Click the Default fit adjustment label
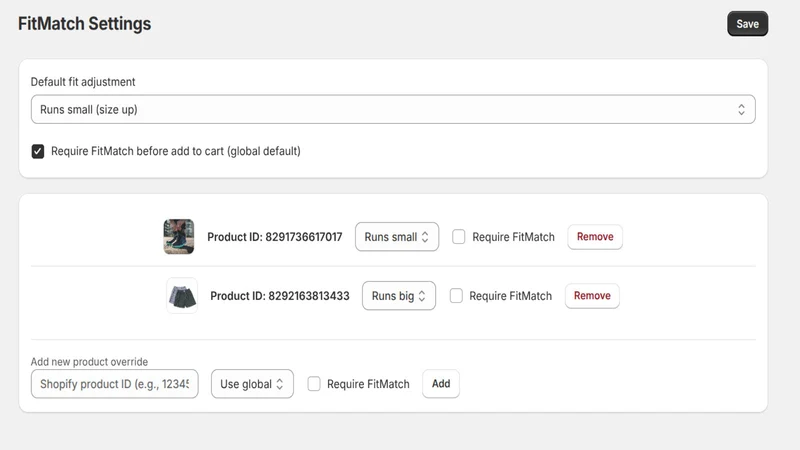Viewport: 800px width, 450px height. tap(83, 82)
